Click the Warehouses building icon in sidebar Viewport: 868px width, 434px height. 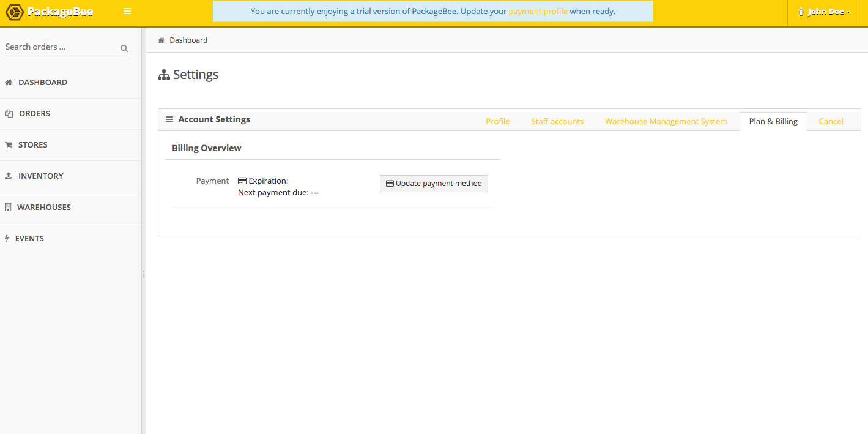(x=8, y=207)
